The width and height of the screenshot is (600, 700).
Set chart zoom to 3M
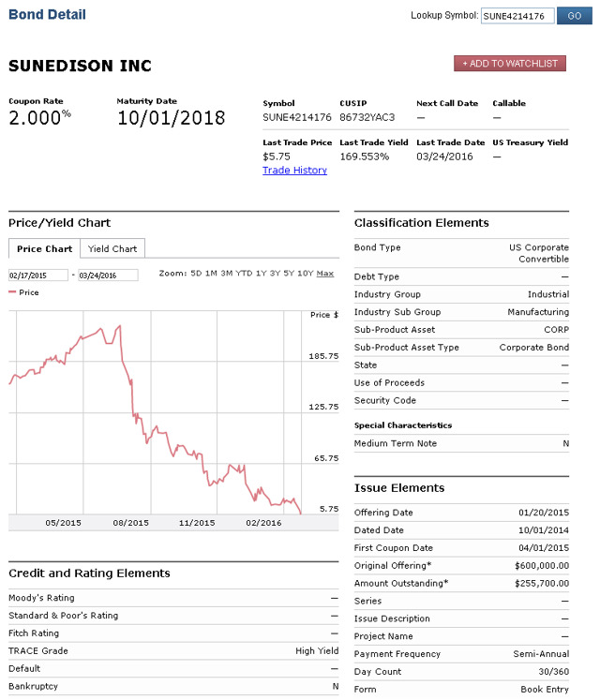pyautogui.click(x=227, y=274)
